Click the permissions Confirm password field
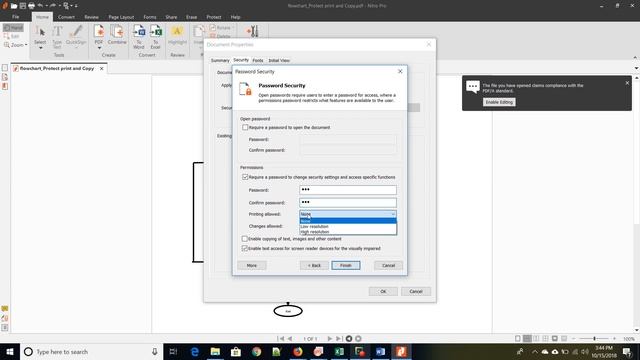Screen dimensions: 640x360 tap(348, 202)
